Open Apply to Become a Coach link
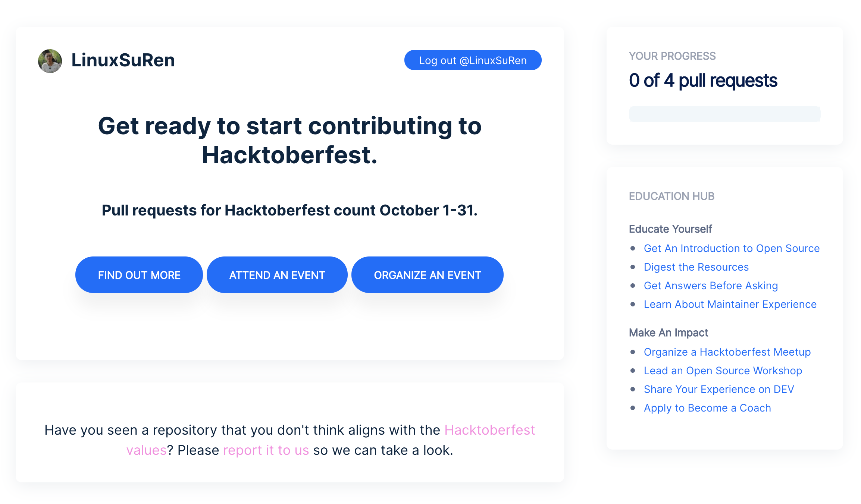Viewport: 861px width, 504px height. [x=707, y=408]
